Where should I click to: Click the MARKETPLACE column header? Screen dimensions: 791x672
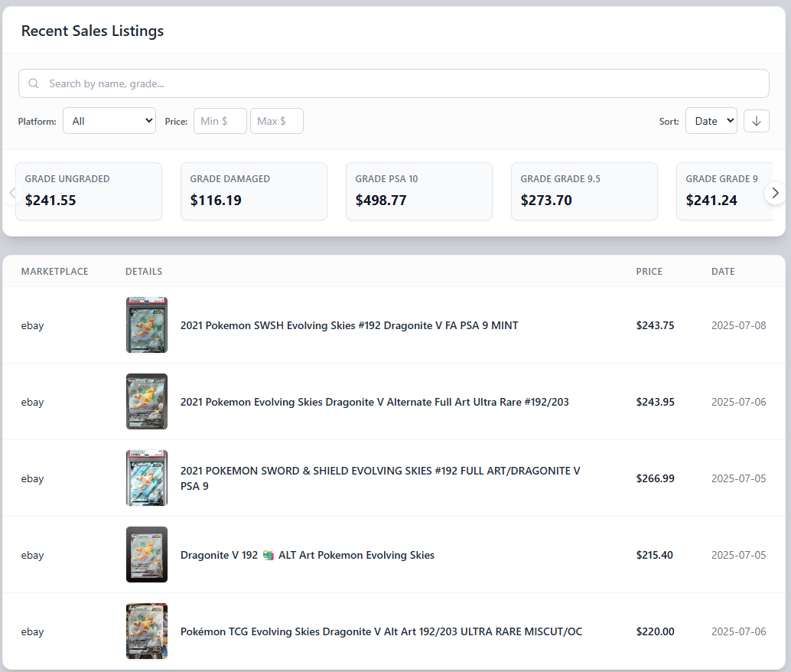(54, 272)
